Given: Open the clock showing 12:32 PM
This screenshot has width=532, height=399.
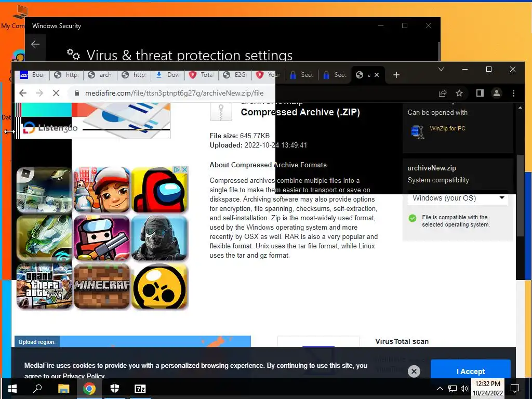Looking at the screenshot, I should point(487,389).
